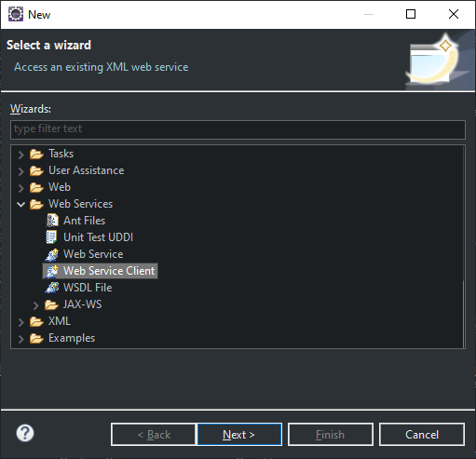This screenshot has height=459, width=476.
Task: Click the Ant Files wizard icon
Action: click(x=52, y=221)
